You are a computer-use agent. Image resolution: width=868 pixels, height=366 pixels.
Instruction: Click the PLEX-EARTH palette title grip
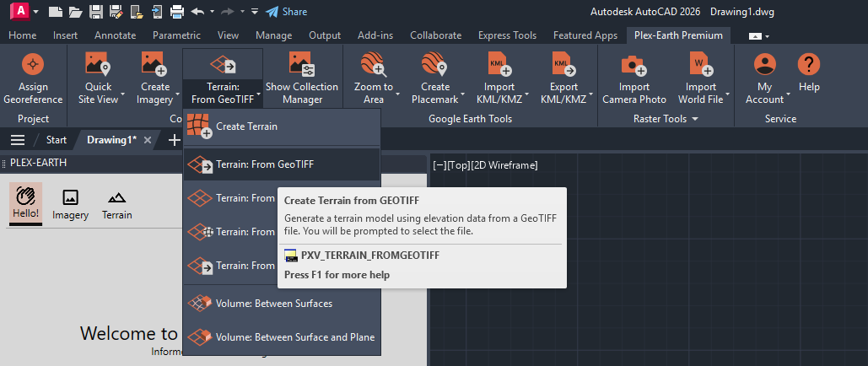[4, 163]
